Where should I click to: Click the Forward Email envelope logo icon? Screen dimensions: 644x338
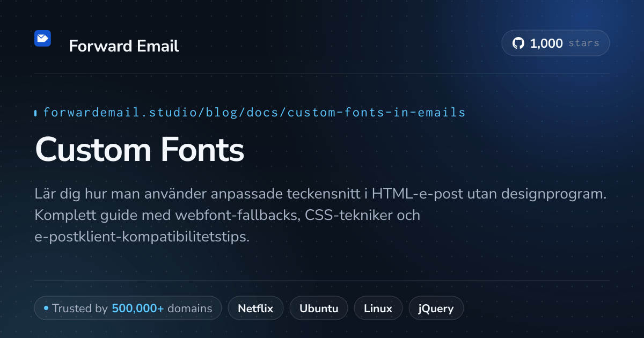pos(42,39)
